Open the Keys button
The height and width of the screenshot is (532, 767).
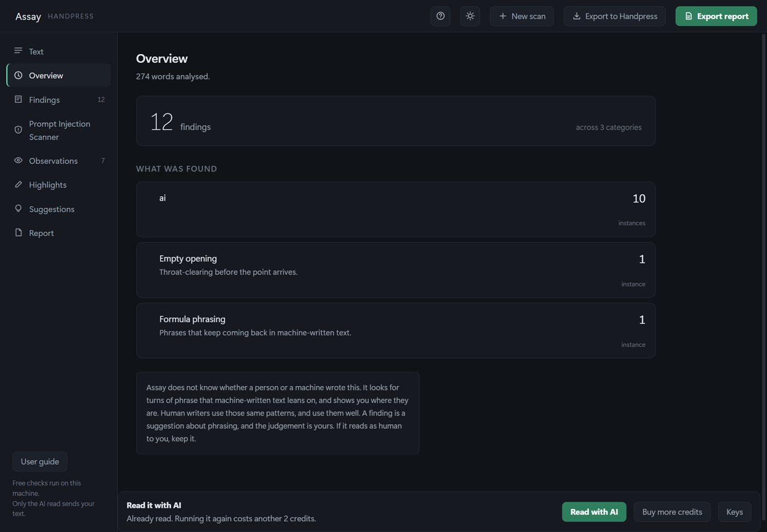[735, 512]
